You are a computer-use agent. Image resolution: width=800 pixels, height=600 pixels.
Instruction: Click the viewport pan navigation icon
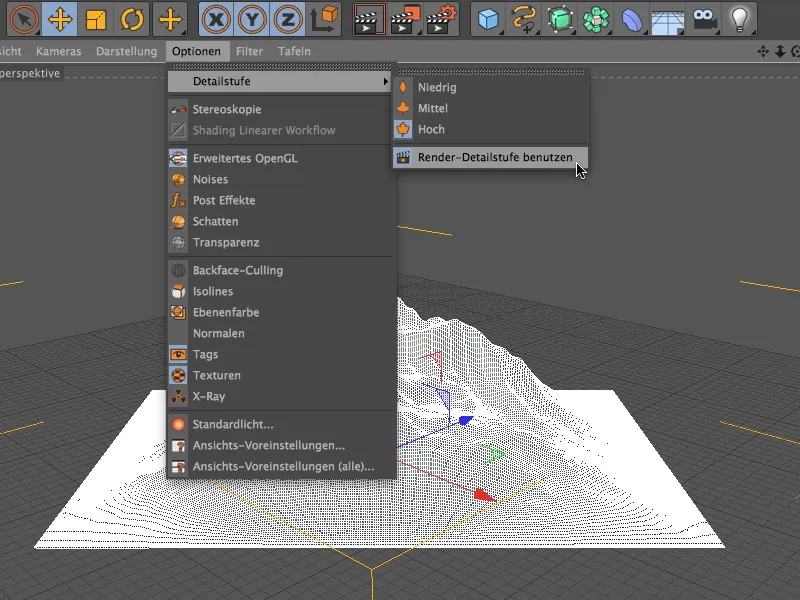(x=763, y=51)
